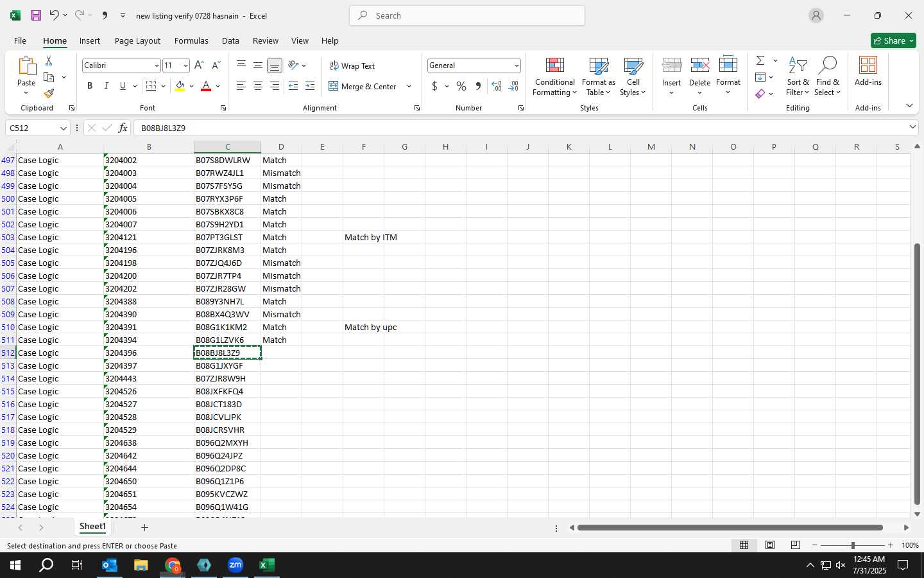The height and width of the screenshot is (578, 924).
Task: Open the Fill Color dropdown arrow
Action: [x=191, y=86]
